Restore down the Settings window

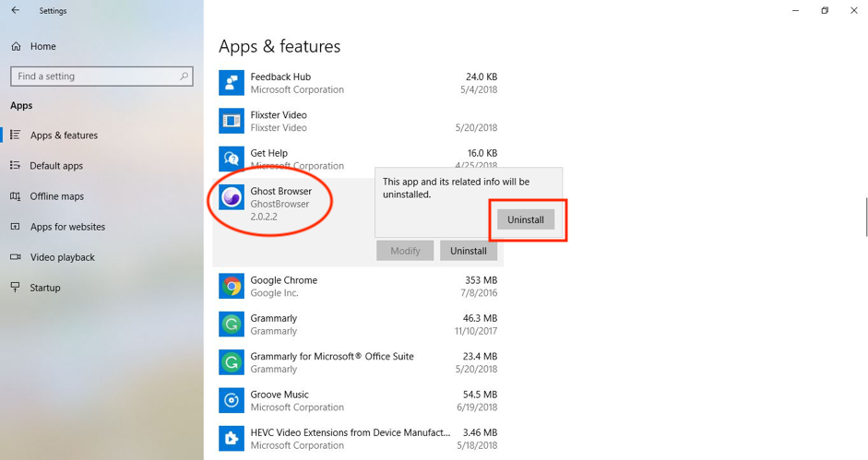pos(825,10)
